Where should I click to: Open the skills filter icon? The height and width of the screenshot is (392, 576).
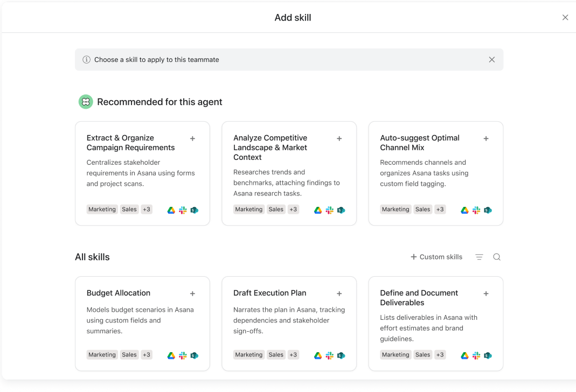pos(479,257)
